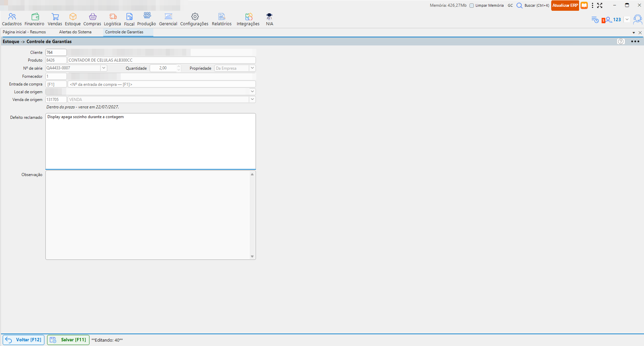
Task: Open the Logística truck icon
Action: (x=113, y=16)
